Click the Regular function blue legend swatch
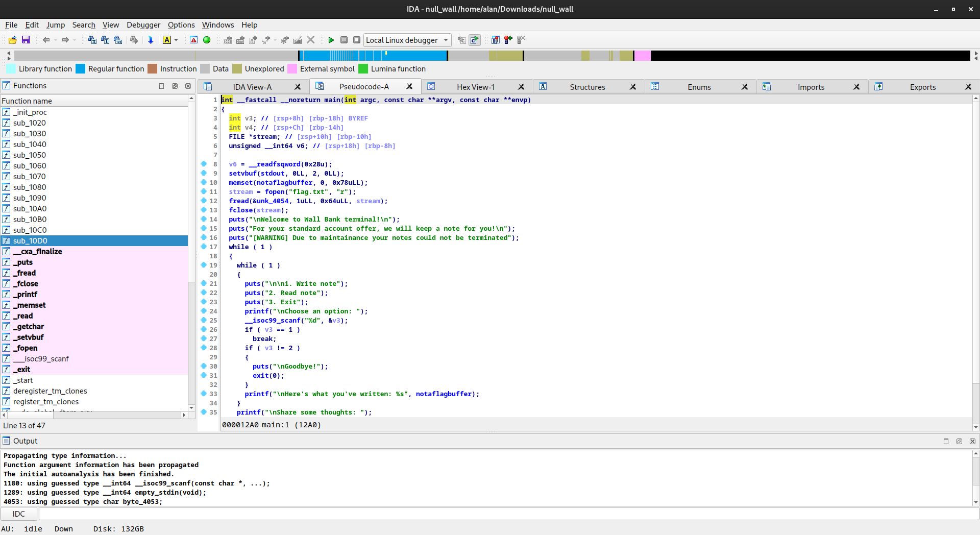The height and width of the screenshot is (535, 980). click(x=80, y=68)
